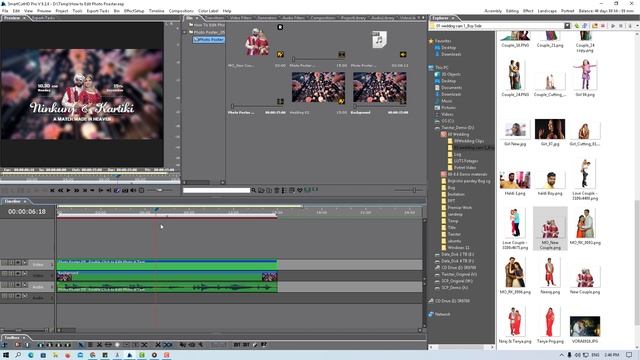Click the Photo Poster clip on video track
This screenshot has height=360, width=640.
(167, 264)
